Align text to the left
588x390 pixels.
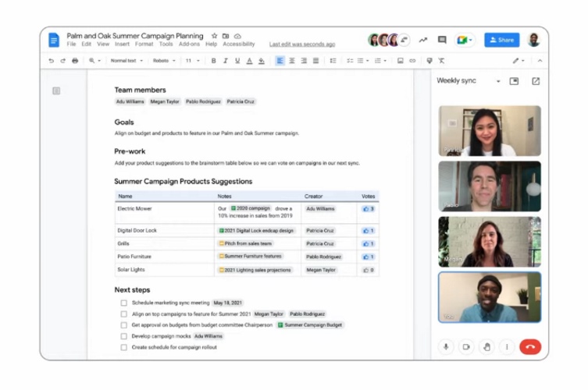(x=280, y=61)
